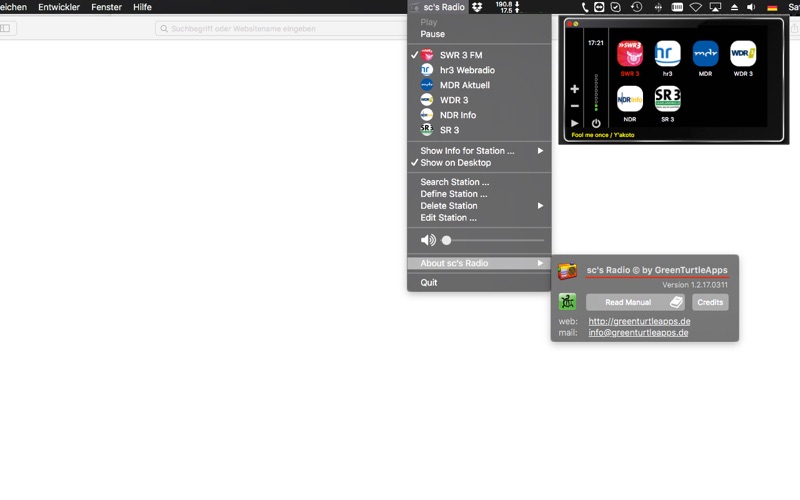Click the 17:21 clock in radio widget
This screenshot has height=500, width=800.
click(595, 43)
